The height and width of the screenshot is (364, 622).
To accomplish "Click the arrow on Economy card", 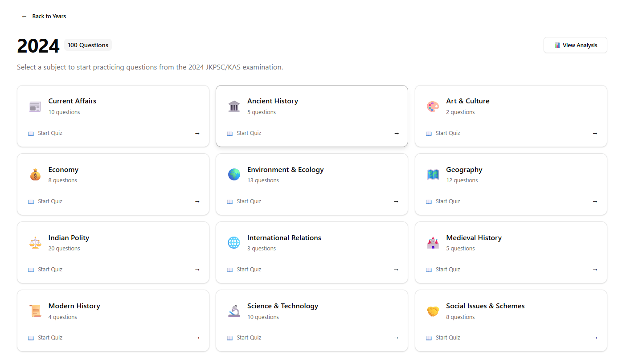I will click(x=197, y=201).
